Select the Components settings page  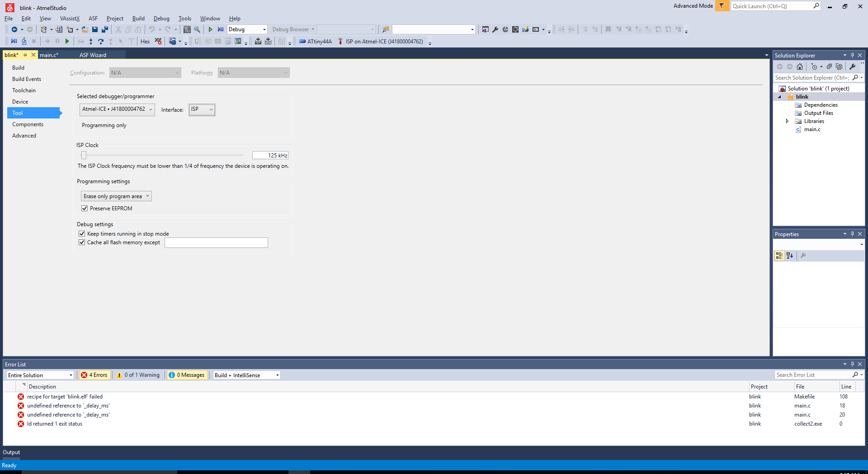pyautogui.click(x=28, y=124)
